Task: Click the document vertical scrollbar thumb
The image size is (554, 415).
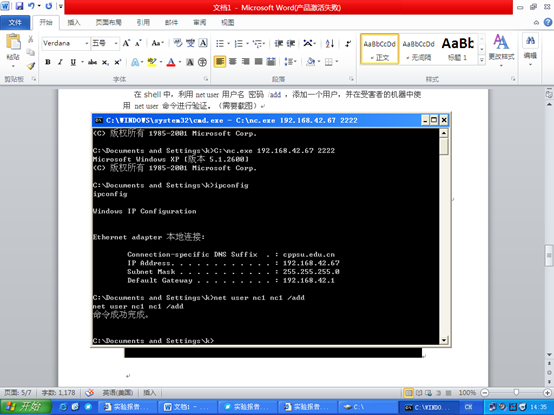Action: coord(549,255)
